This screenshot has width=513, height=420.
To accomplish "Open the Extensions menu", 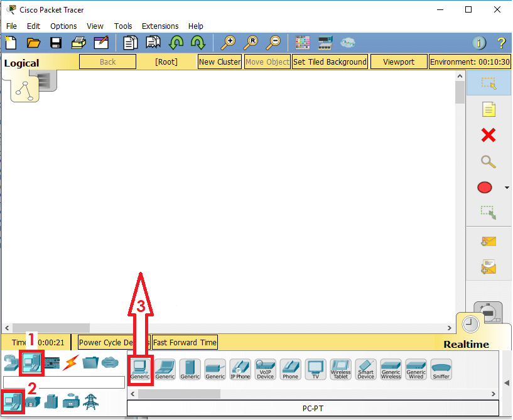I will (x=160, y=26).
